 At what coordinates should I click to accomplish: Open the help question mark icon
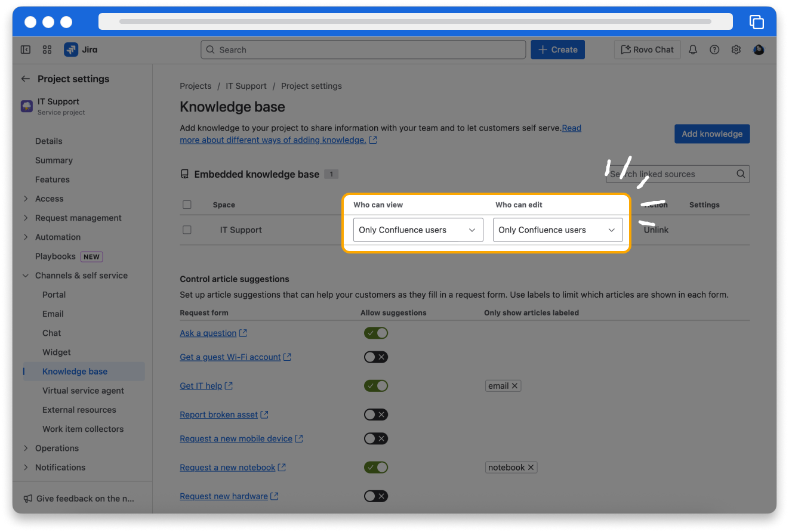click(714, 50)
